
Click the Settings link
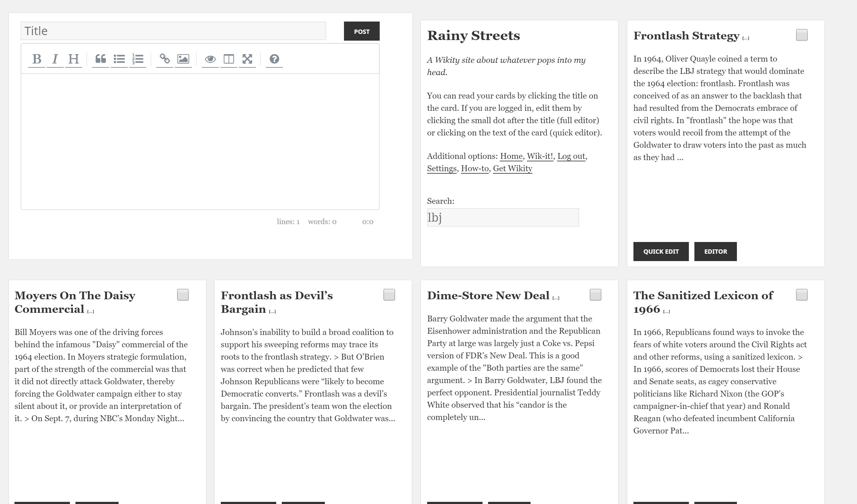click(441, 168)
